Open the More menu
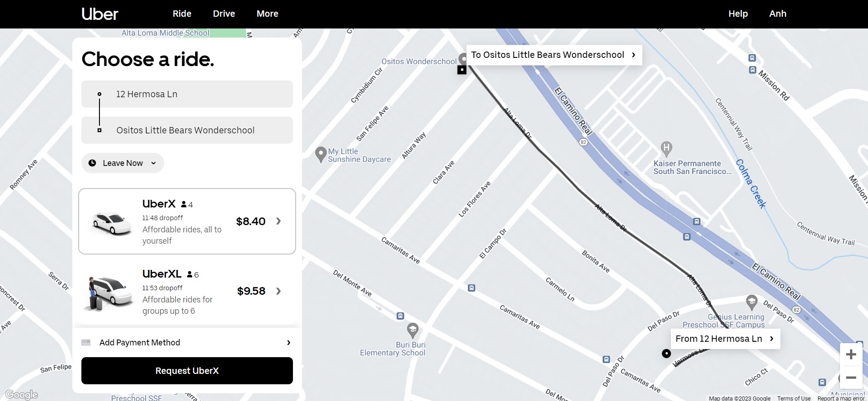 [267, 14]
